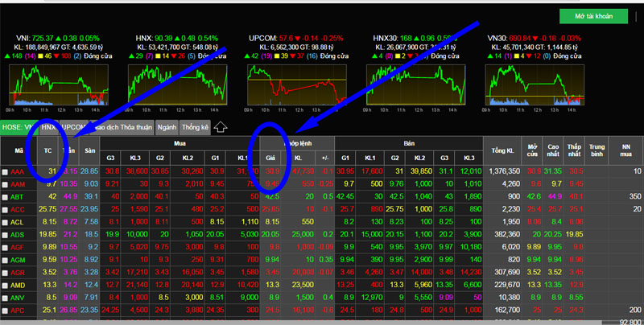Click ADS total volume 382,360
Viewport: 644px width, 325px height.
pos(508,234)
